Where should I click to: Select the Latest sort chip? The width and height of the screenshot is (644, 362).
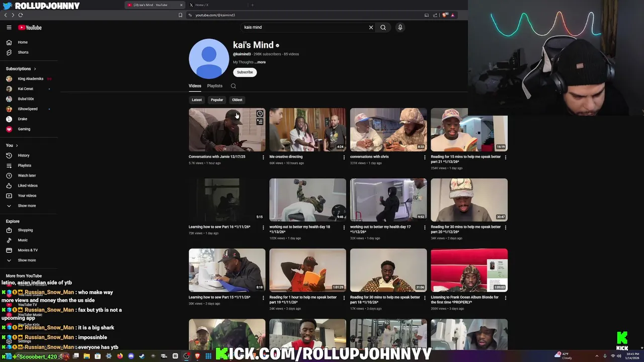(x=197, y=100)
